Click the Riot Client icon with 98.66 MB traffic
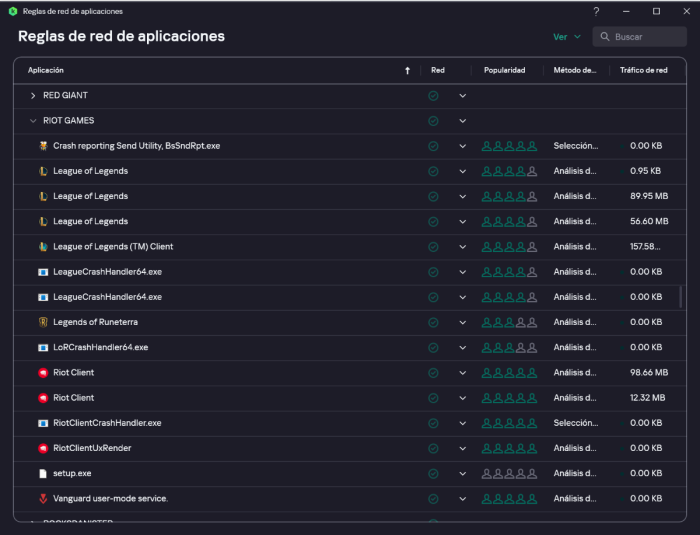The width and height of the screenshot is (700, 535). point(43,372)
